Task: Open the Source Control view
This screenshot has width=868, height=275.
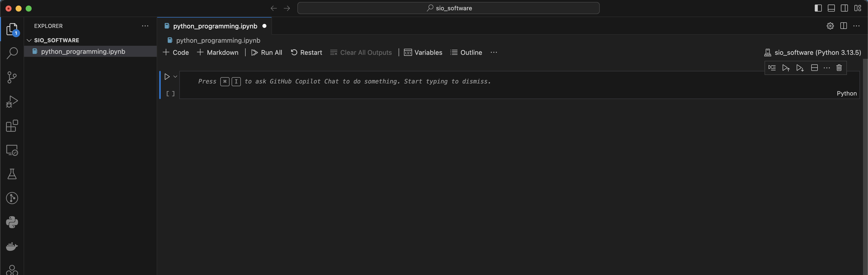Action: pos(12,77)
